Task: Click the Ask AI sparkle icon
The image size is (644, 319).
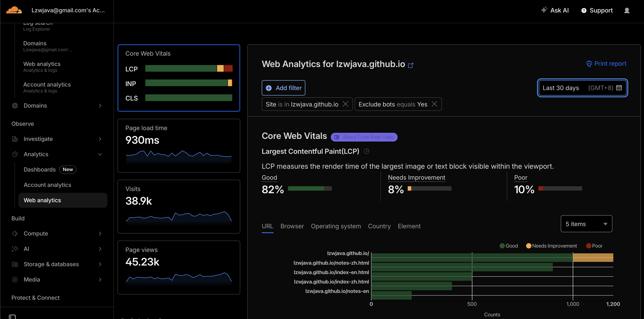Action: point(544,10)
